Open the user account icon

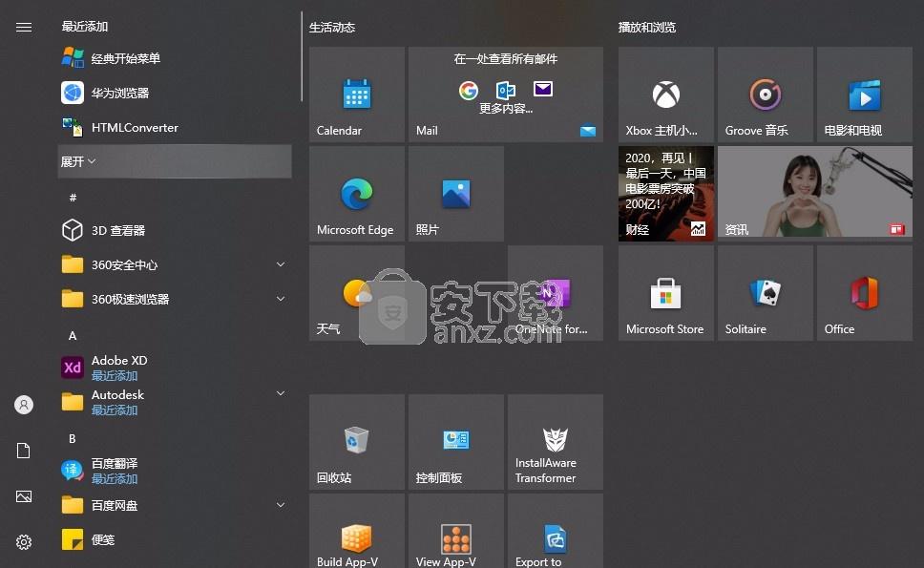pyautogui.click(x=24, y=405)
